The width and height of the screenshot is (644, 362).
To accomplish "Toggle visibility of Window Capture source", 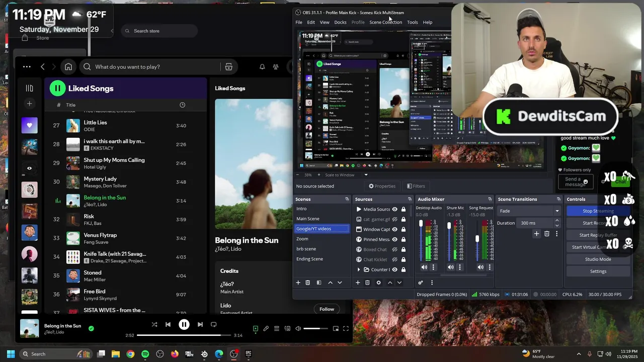I will click(395, 229).
